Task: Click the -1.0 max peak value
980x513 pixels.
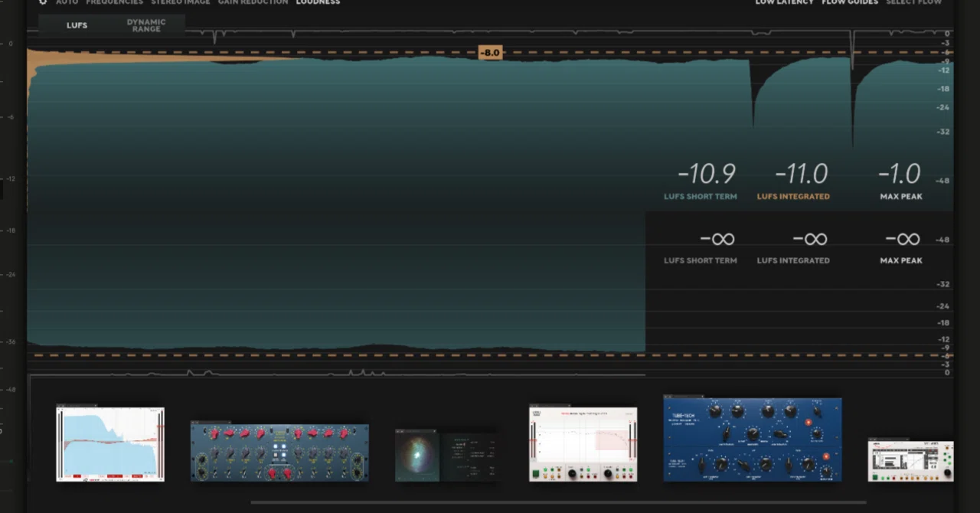Action: tap(899, 175)
